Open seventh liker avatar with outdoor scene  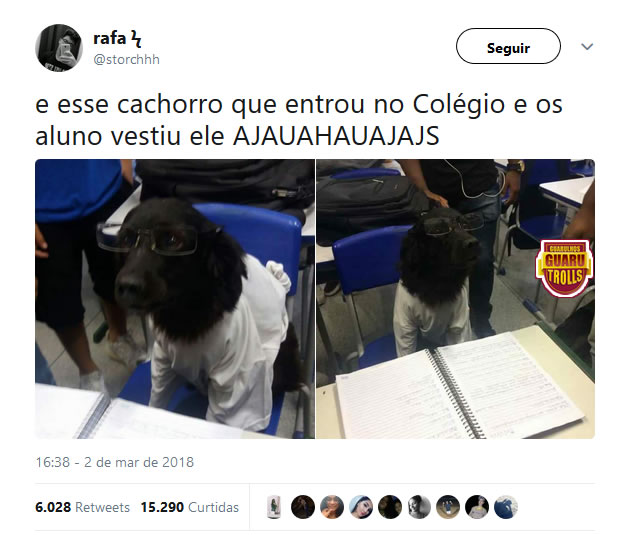tap(448, 507)
